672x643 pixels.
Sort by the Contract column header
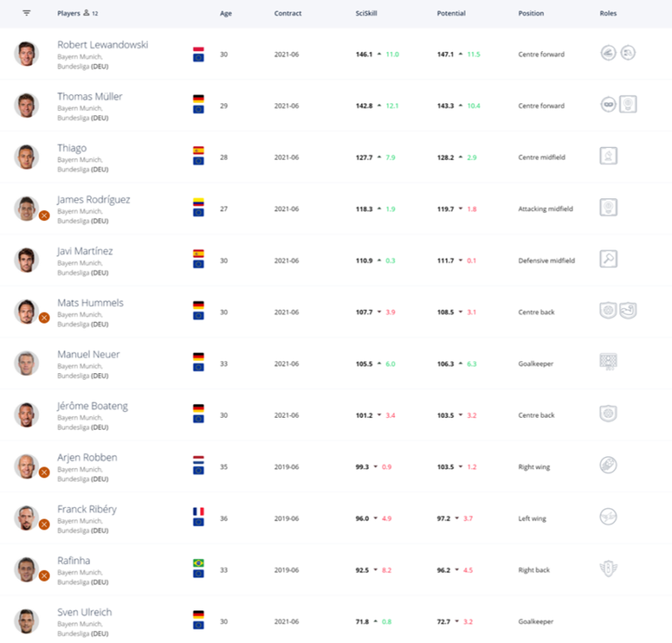tap(288, 13)
